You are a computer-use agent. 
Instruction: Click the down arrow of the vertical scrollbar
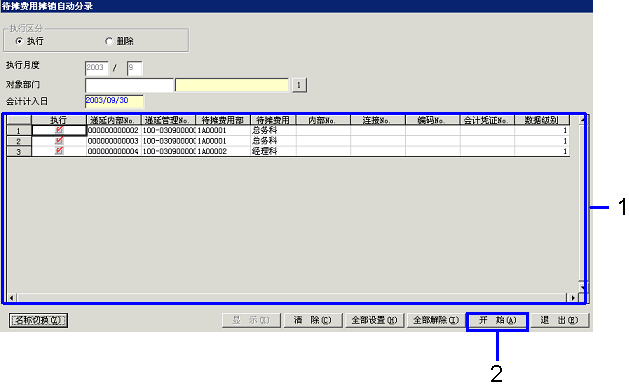[x=582, y=287]
